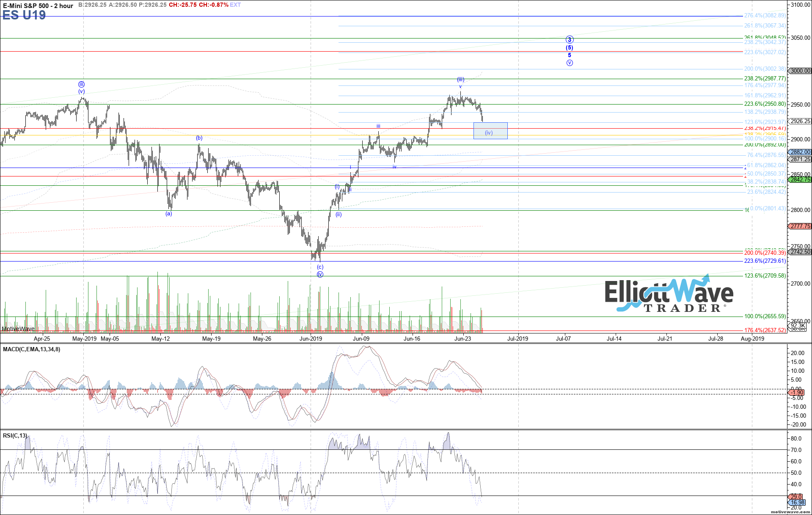Click the (a) wave label
The image size is (812, 515).
pos(169,214)
